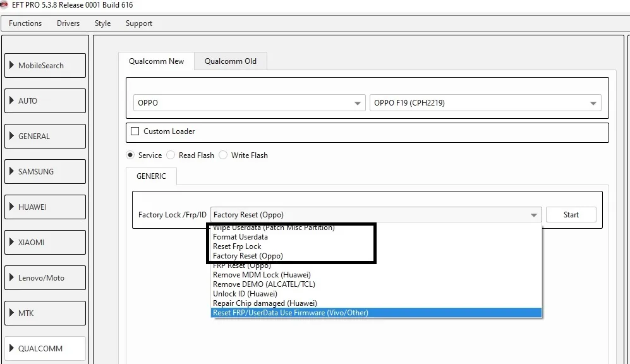Select the Read Flash radio button
Image resolution: width=630 pixels, height=364 pixels.
click(171, 155)
